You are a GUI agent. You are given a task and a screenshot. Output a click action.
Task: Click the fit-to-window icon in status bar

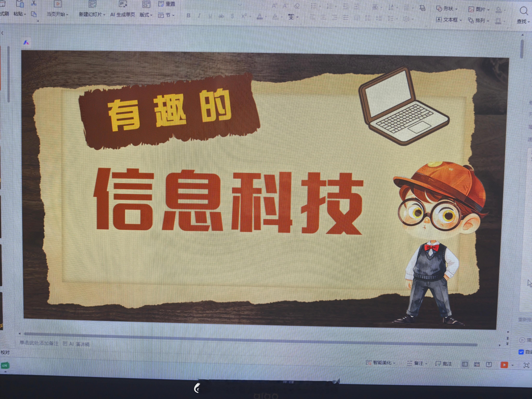point(526,366)
